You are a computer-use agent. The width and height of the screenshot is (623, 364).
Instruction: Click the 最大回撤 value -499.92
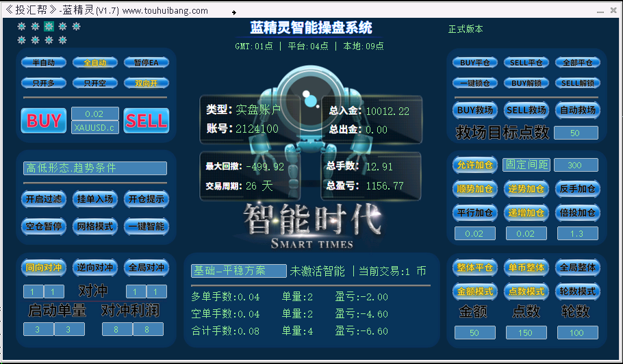265,167
